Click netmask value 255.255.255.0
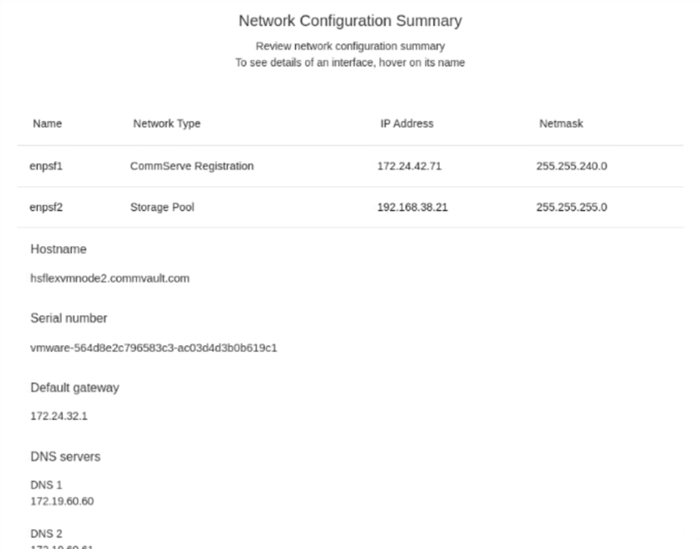Image resolution: width=700 pixels, height=549 pixels. pos(571,208)
